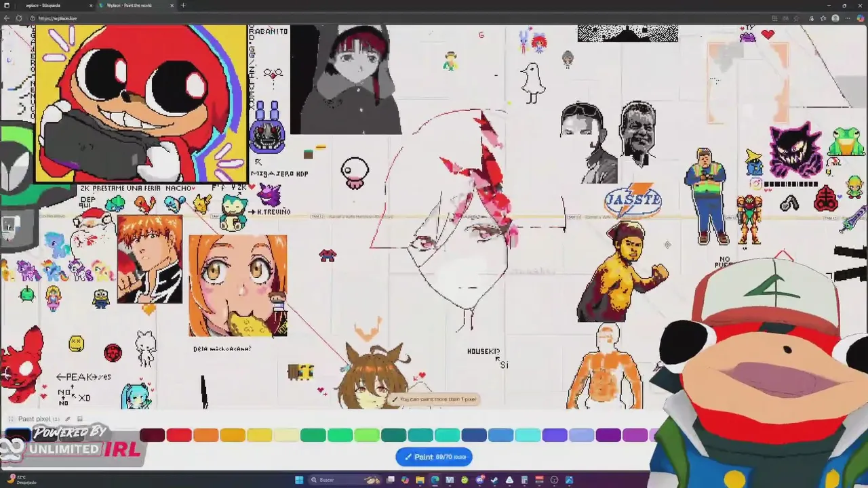The width and height of the screenshot is (868, 488).
Task: Open File Explorer from the taskbar
Action: [420, 480]
